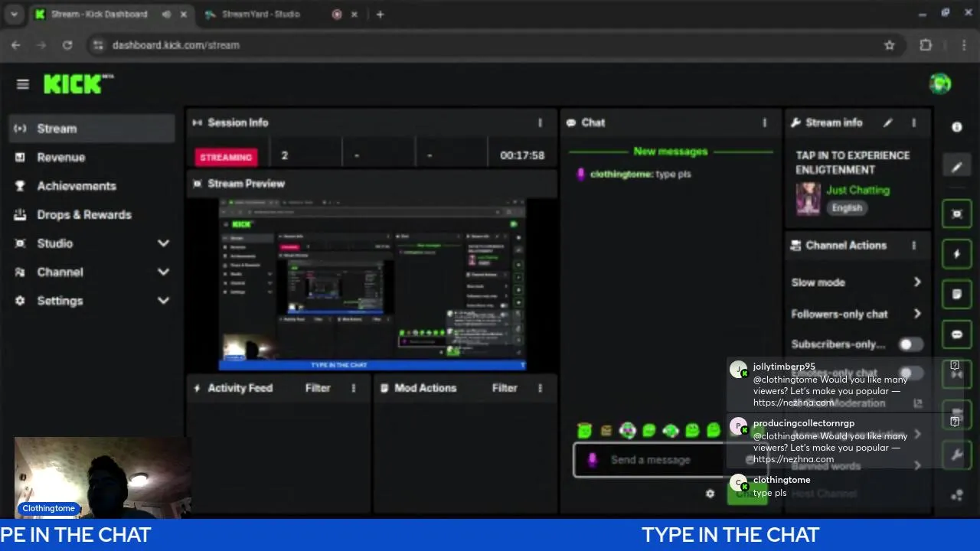This screenshot has width=980, height=551.
Task: Toggle Subscribers-only chat switch
Action: click(x=910, y=344)
